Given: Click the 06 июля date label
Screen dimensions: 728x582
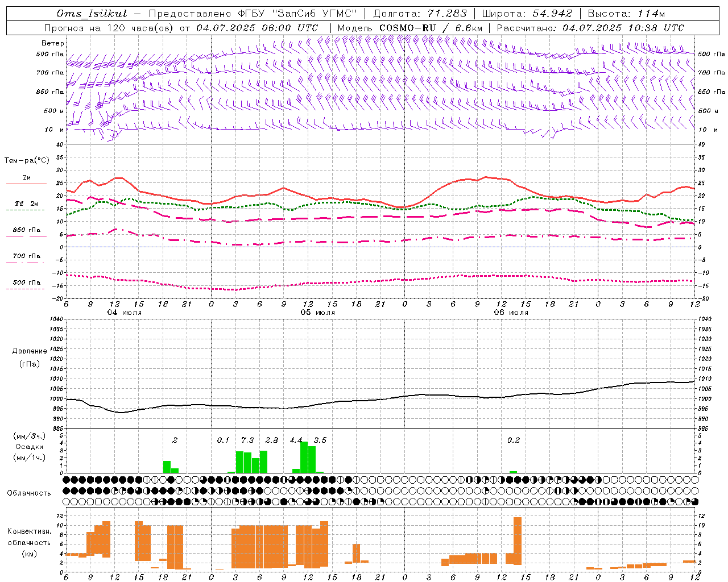Looking at the screenshot, I should pyautogui.click(x=511, y=313).
